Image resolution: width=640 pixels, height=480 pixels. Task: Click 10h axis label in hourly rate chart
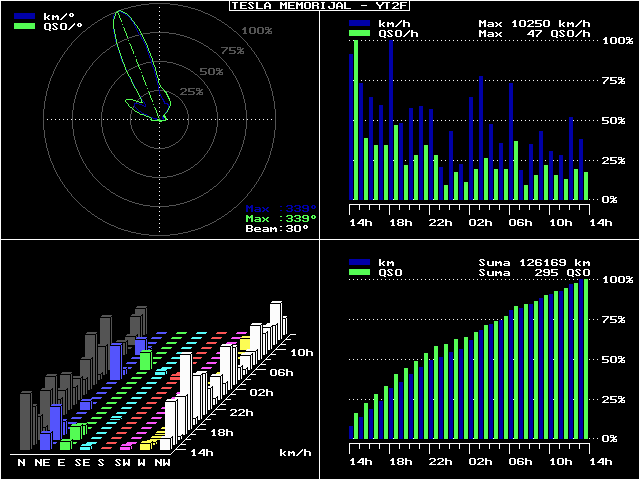561,223
